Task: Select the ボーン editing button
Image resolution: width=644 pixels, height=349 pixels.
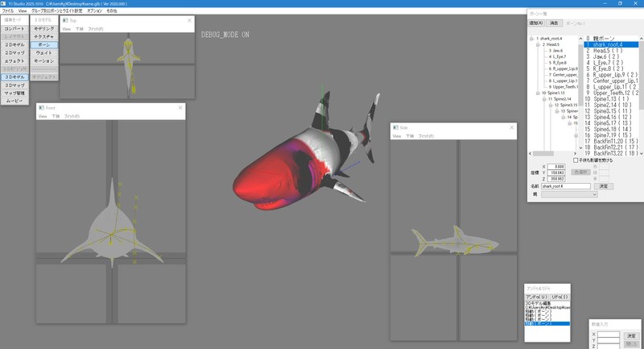Action: coord(44,45)
